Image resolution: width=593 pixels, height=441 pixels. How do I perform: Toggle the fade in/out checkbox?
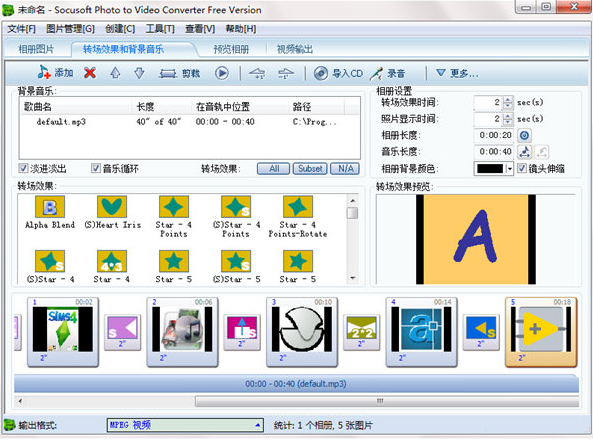pos(23,168)
